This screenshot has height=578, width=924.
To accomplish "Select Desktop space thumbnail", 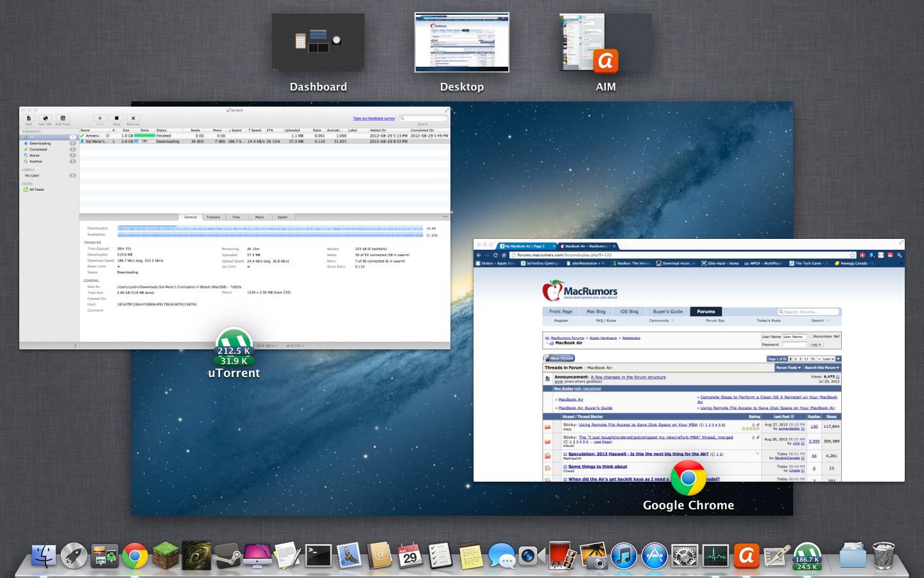I will (x=462, y=42).
